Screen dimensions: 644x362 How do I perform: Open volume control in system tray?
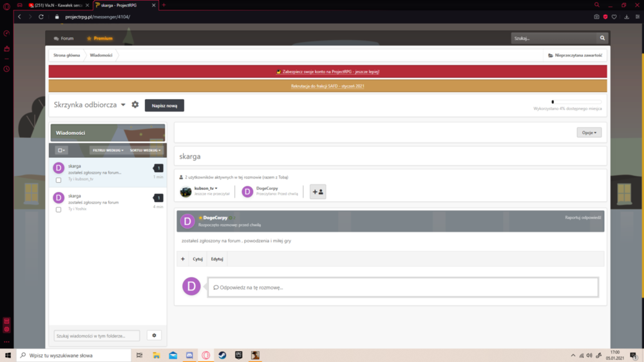pyautogui.click(x=589, y=356)
